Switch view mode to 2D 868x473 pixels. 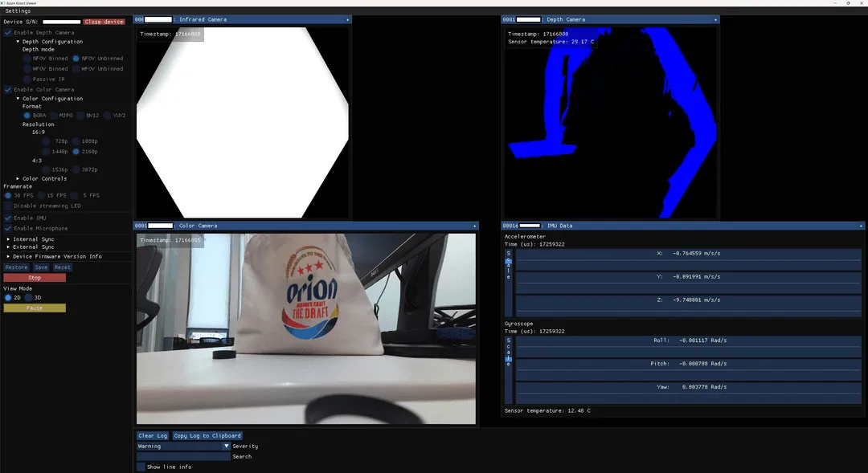(8, 298)
